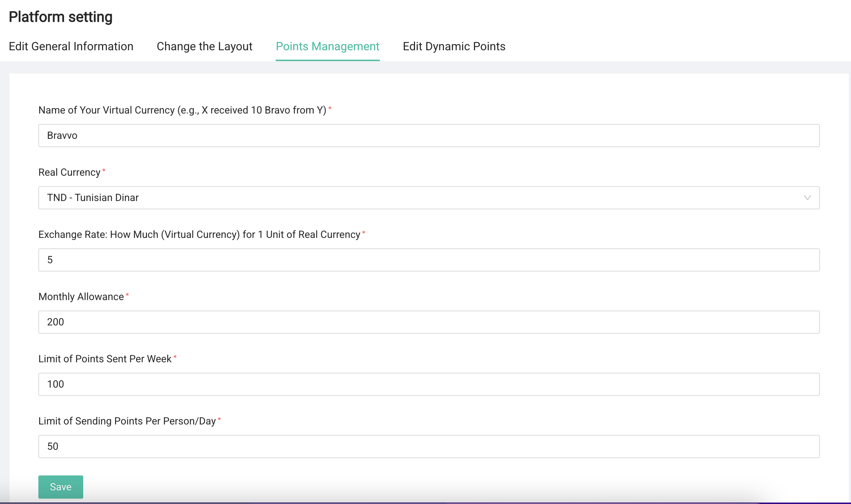The height and width of the screenshot is (504, 851).
Task: Switch to the Change the Layout tab
Action: [x=204, y=46]
